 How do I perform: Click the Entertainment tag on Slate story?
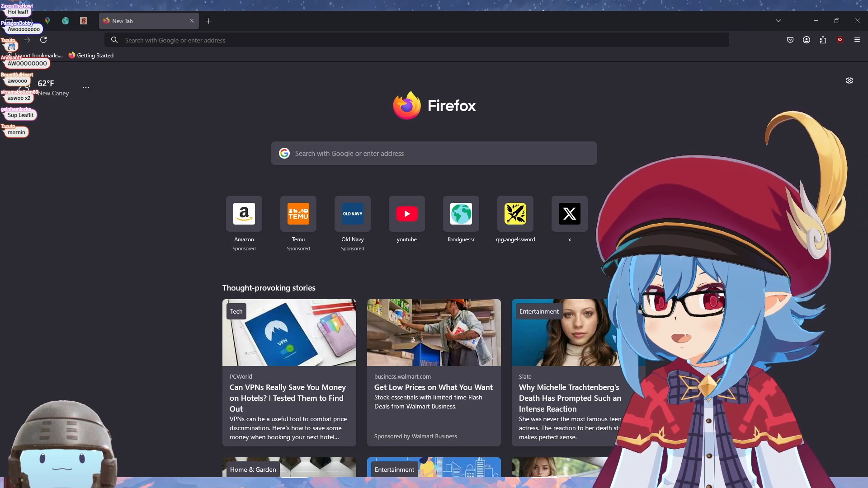coord(539,311)
